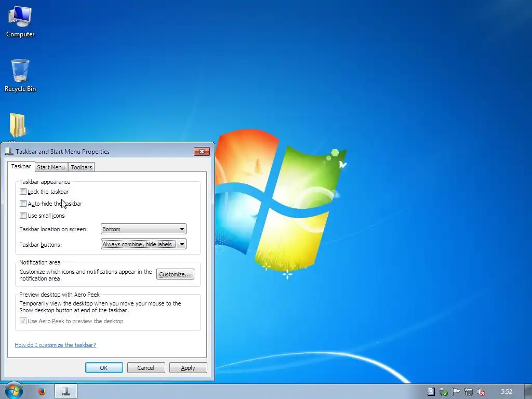Click the muted volume speaker icon
The image size is (532, 399).
pos(481,392)
